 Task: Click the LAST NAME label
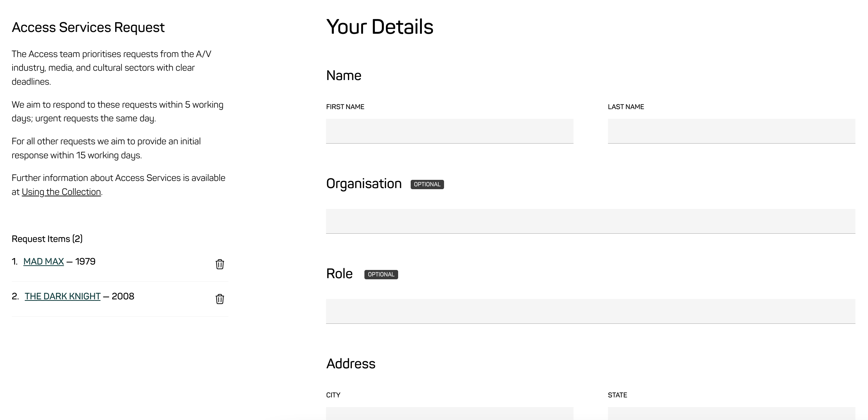[626, 107]
